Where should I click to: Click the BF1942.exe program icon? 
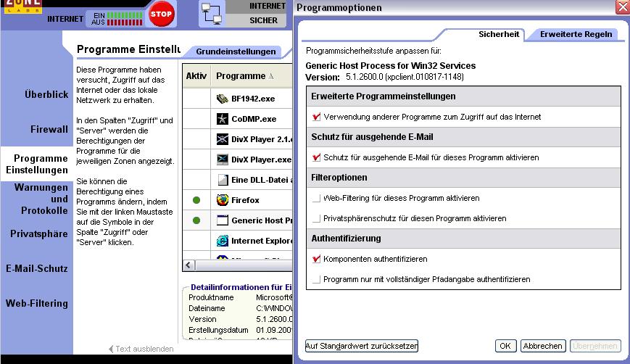click(222, 99)
